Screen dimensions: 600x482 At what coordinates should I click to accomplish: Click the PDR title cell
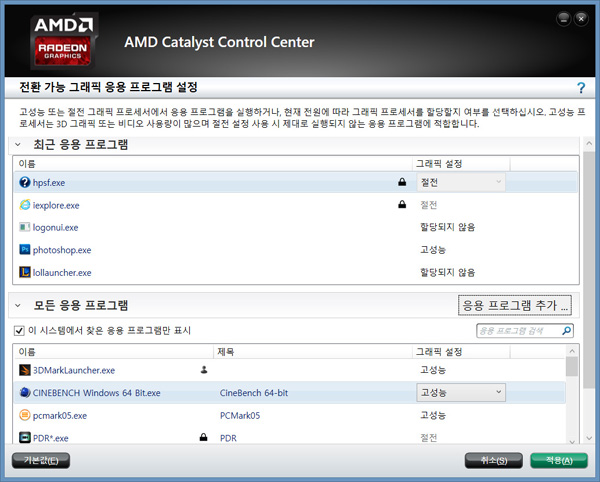coord(228,438)
